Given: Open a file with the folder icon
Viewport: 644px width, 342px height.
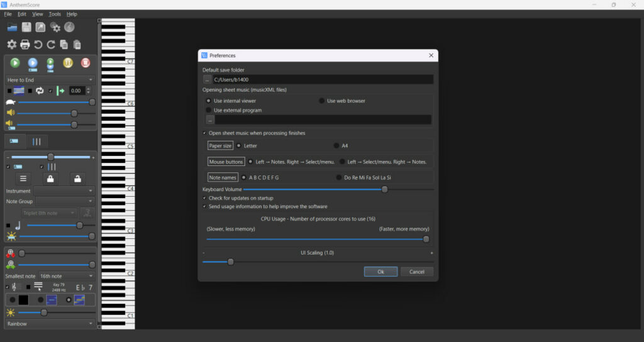Looking at the screenshot, I should pos(13,28).
